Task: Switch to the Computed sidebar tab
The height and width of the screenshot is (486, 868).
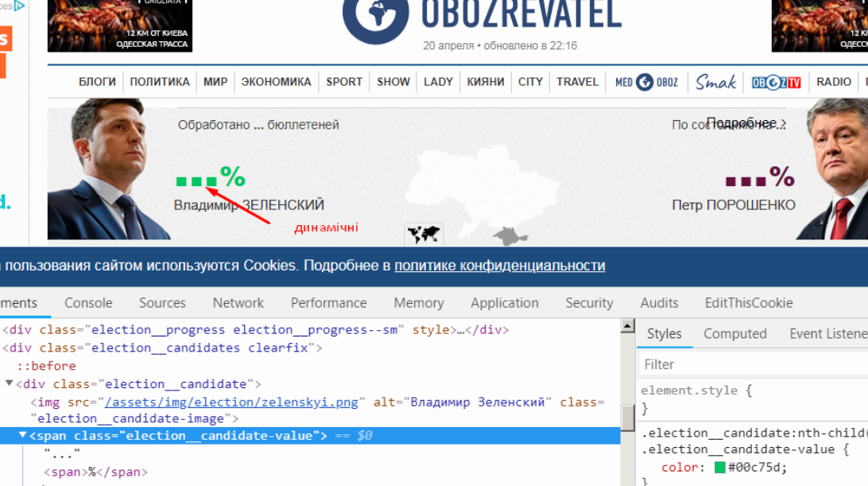Action: click(x=734, y=333)
